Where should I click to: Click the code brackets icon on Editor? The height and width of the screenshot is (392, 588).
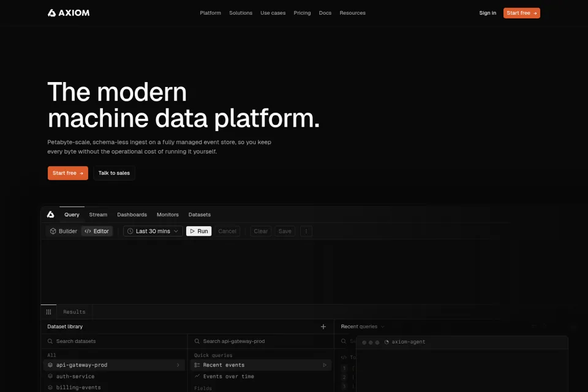88,231
